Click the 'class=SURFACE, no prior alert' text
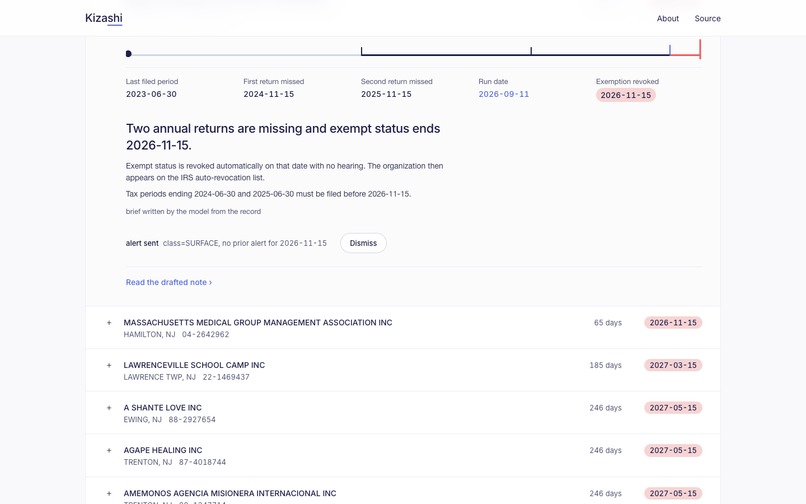806x504 pixels. click(x=245, y=243)
